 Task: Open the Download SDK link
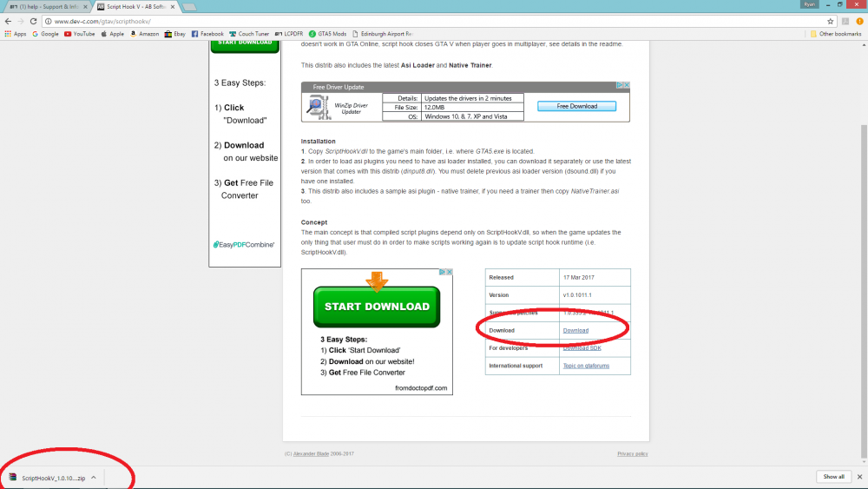[582, 347]
